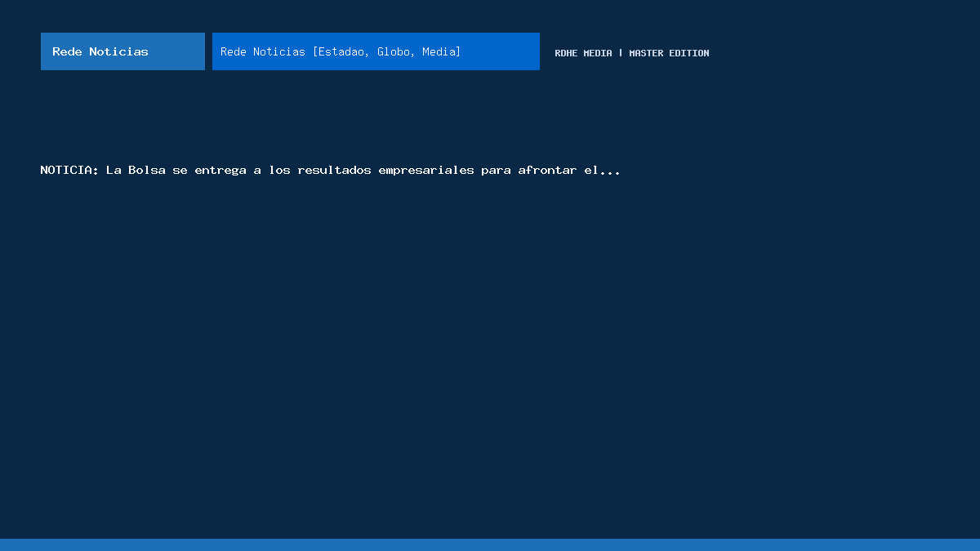Open the La Bolsa news headline
Viewport: 980px width, 551px height.
click(330, 170)
